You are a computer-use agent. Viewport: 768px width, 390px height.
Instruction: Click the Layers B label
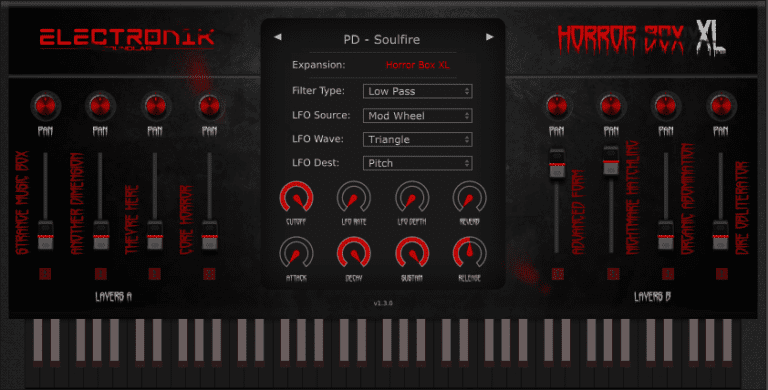click(652, 296)
